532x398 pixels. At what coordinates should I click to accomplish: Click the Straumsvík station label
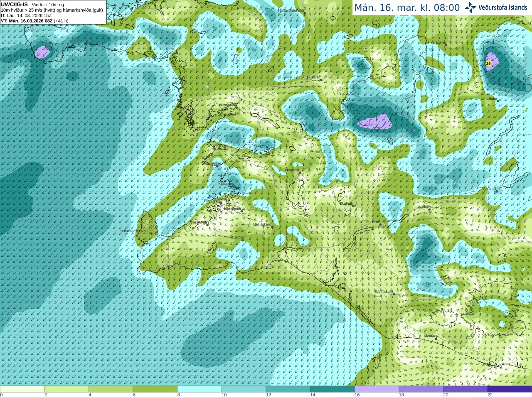197,222
